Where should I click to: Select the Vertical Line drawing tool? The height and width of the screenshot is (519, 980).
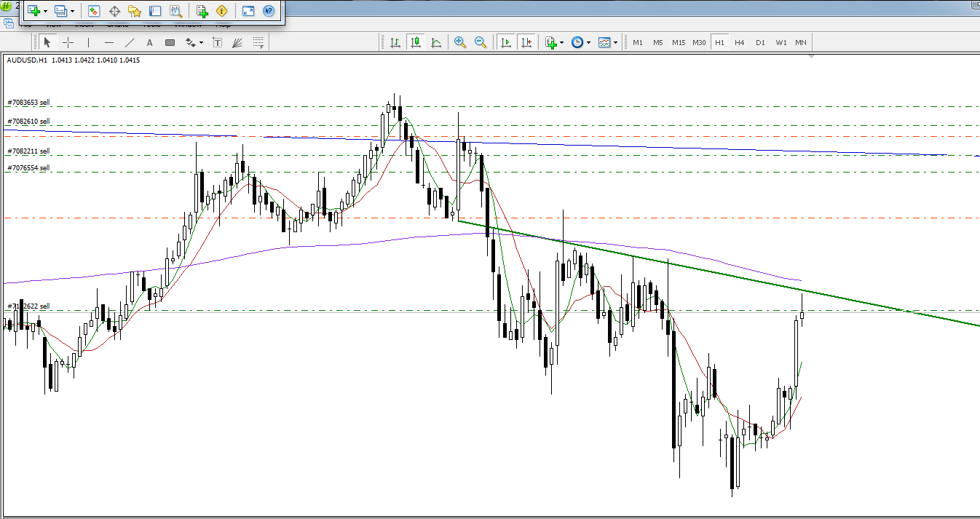88,42
